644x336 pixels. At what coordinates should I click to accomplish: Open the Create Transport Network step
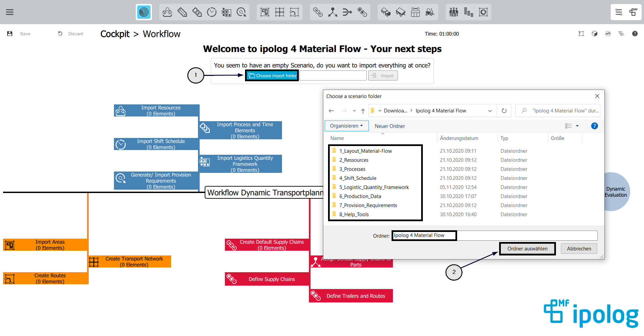(130, 261)
